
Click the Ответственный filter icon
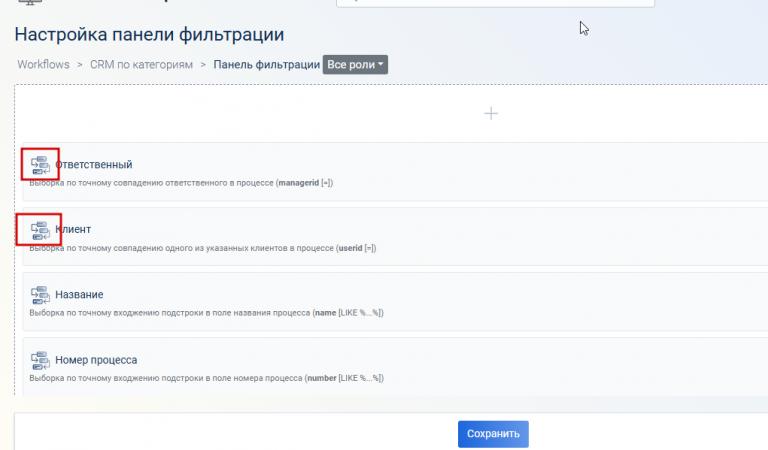point(40,165)
